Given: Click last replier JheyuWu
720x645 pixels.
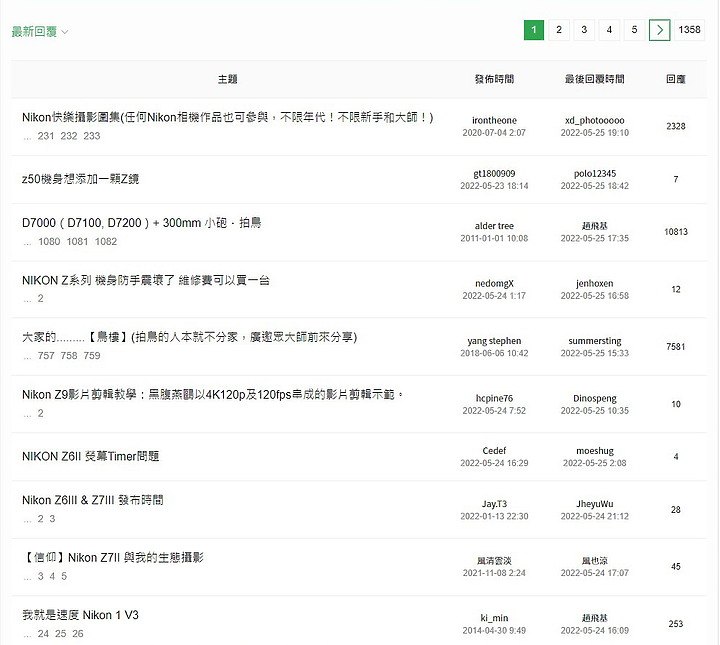Looking at the screenshot, I should coord(595,504).
